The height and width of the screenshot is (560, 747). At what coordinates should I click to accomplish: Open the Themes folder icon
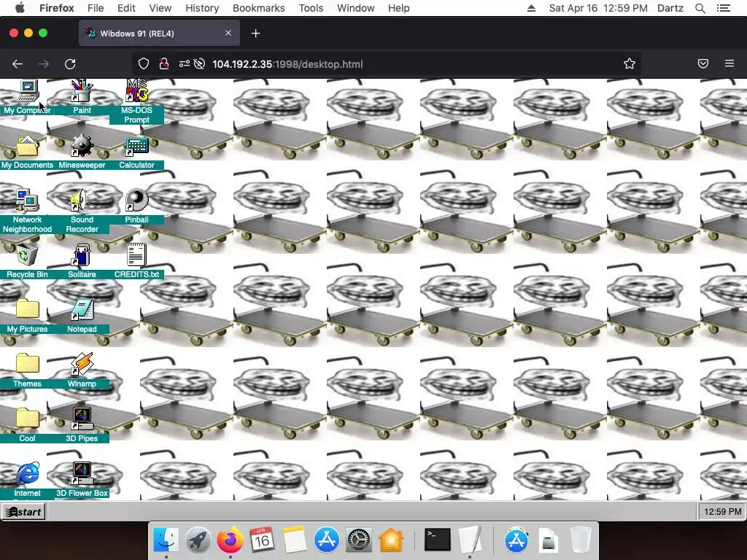(27, 365)
